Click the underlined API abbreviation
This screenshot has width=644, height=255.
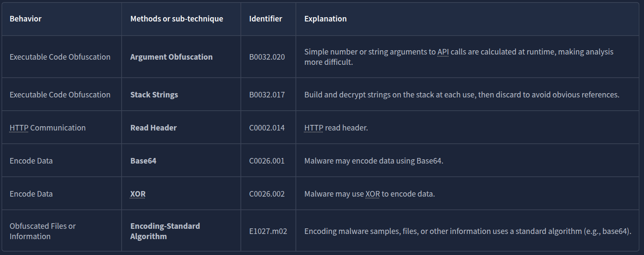coord(443,52)
